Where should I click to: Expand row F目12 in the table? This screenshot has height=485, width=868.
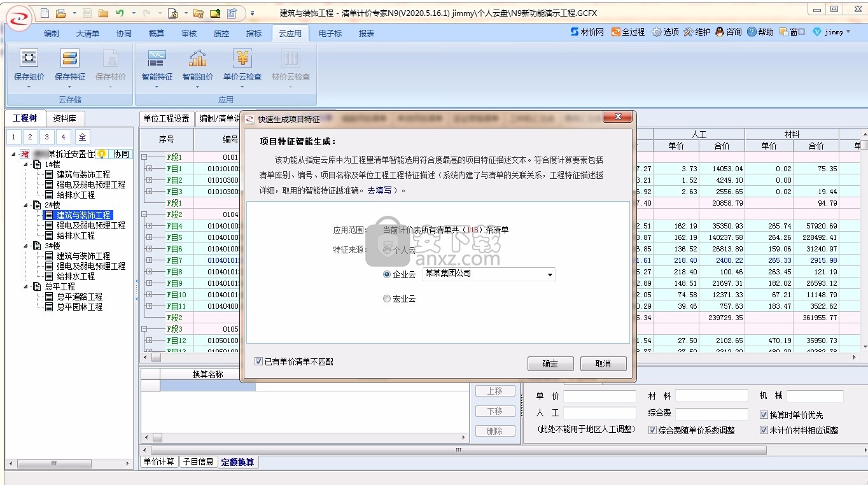point(149,341)
